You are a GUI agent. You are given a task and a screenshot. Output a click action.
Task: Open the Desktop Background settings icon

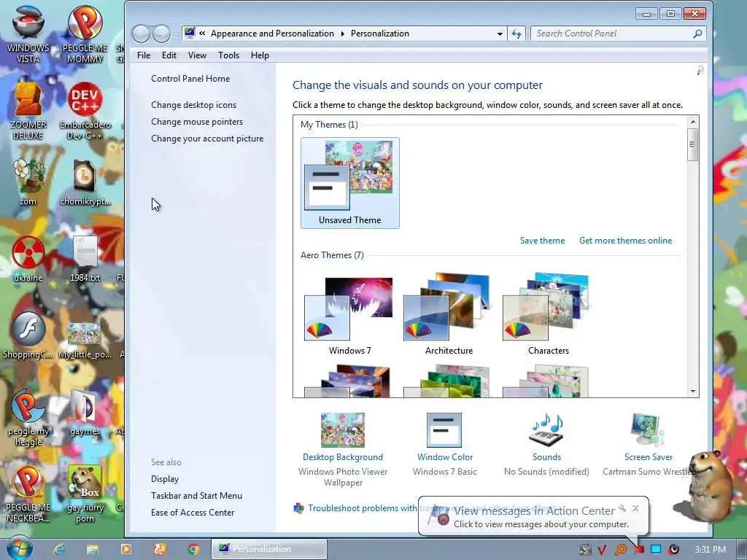point(343,430)
